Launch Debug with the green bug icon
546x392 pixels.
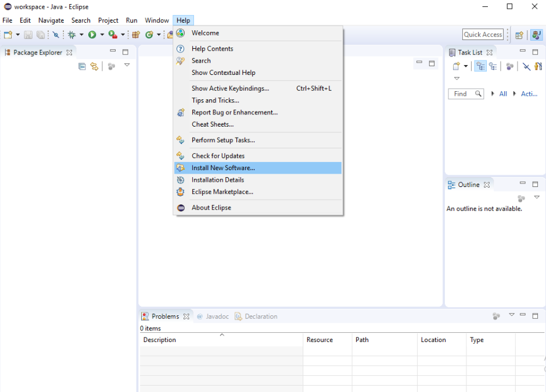pyautogui.click(x=72, y=34)
